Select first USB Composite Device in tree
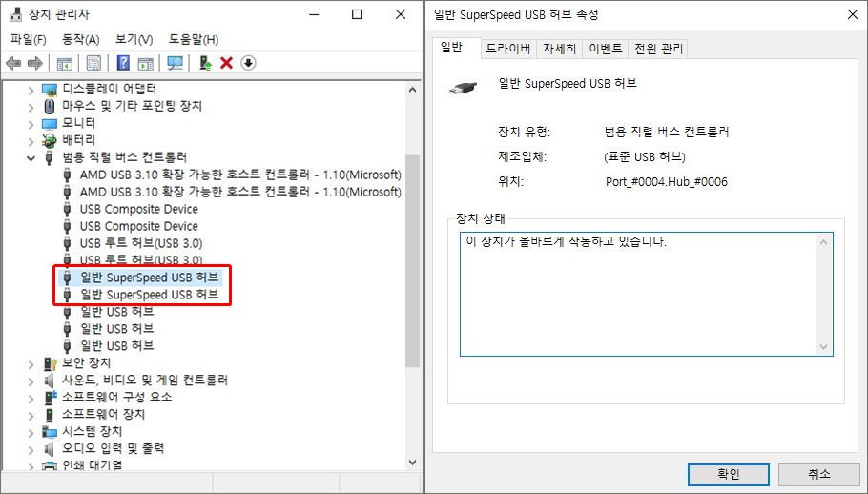Viewport: 868px width, 494px height. [138, 209]
